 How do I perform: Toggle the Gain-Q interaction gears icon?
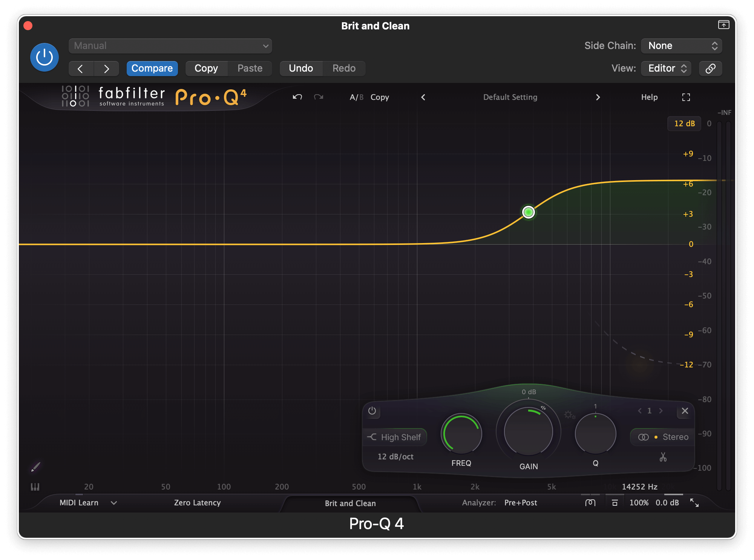[x=569, y=415]
